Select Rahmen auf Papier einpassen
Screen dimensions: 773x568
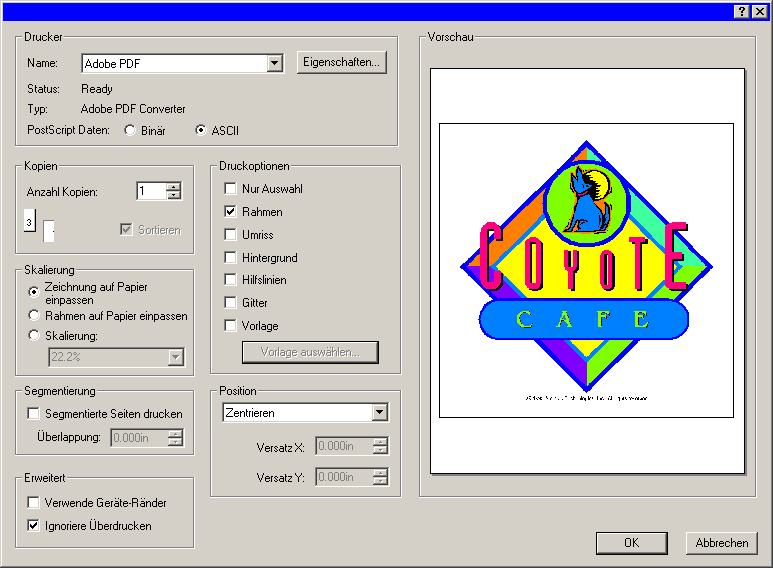point(34,315)
